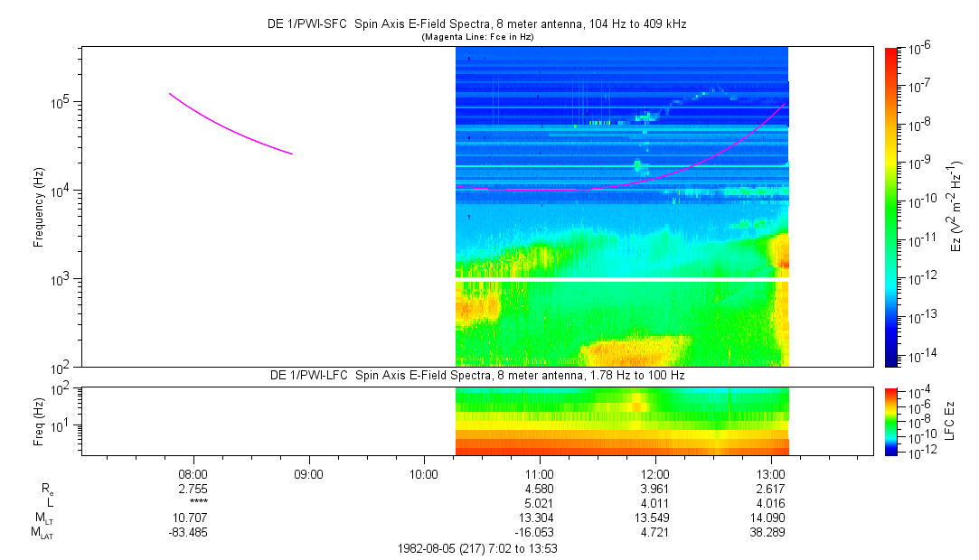
Task: Click the Ez spectral density colorbar
Action: pos(891,206)
